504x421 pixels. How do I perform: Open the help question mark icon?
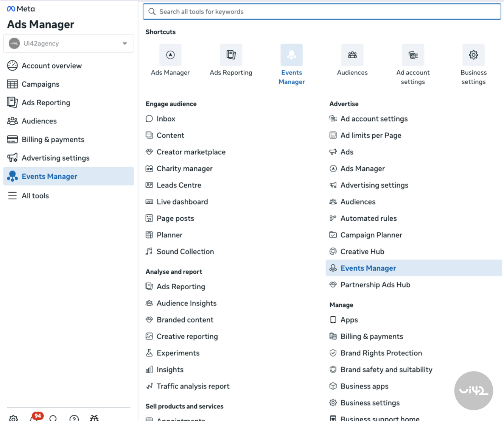(74, 418)
